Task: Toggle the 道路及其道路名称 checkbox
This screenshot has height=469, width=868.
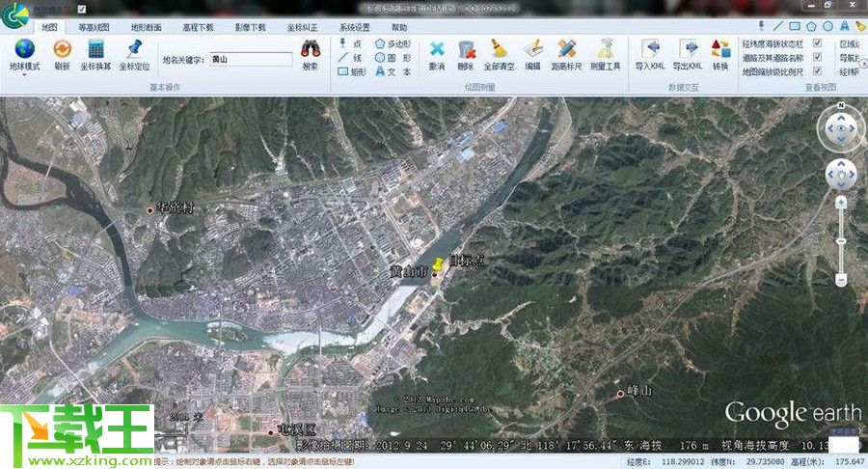Action: pos(817,57)
